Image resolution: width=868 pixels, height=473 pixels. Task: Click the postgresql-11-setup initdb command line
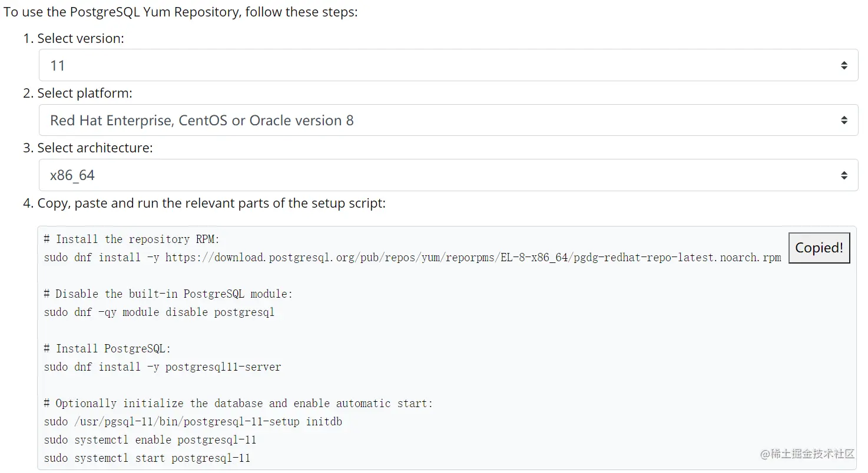(x=193, y=422)
